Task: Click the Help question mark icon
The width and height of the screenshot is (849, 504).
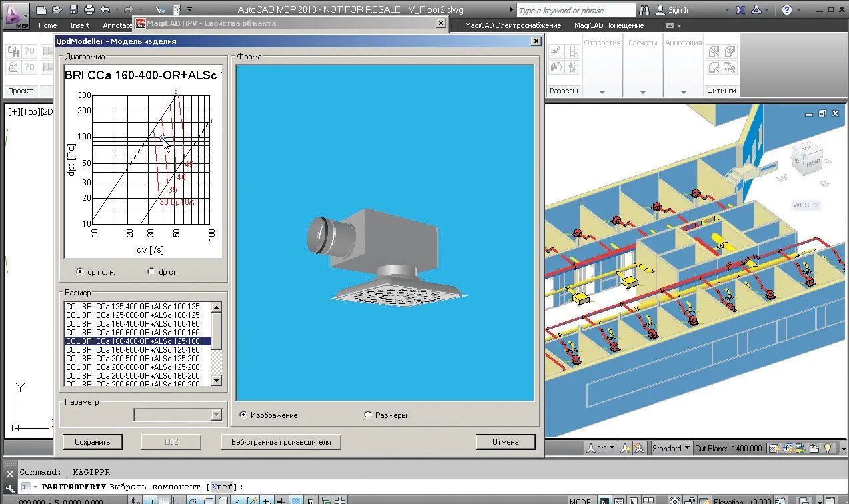Action: tap(787, 10)
